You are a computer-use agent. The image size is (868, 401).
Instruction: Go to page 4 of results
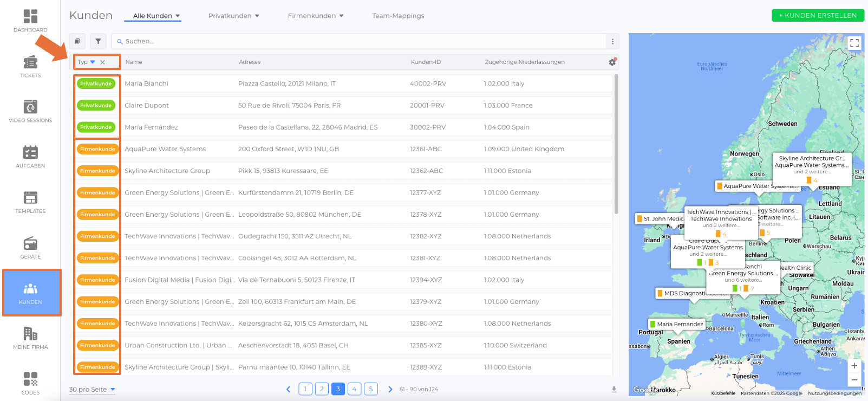coord(354,389)
